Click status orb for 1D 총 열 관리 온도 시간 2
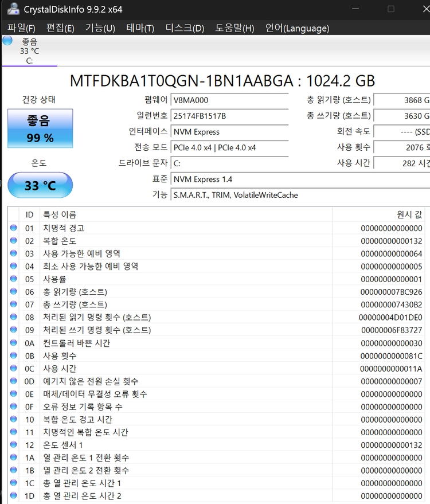The height and width of the screenshot is (504, 430). (14, 495)
